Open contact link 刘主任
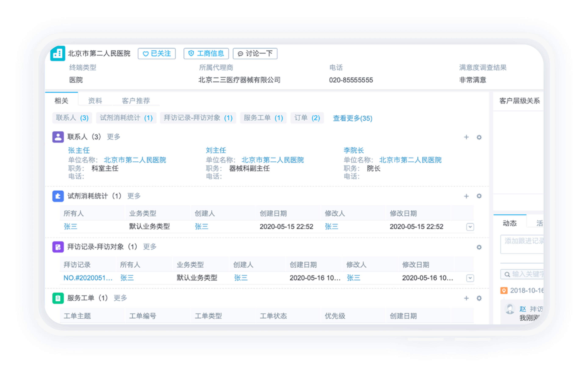This screenshot has height=374, width=588. tap(216, 150)
